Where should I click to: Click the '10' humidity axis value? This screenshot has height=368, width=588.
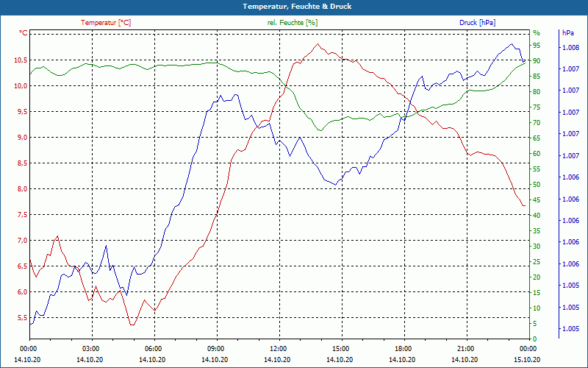pos(537,308)
